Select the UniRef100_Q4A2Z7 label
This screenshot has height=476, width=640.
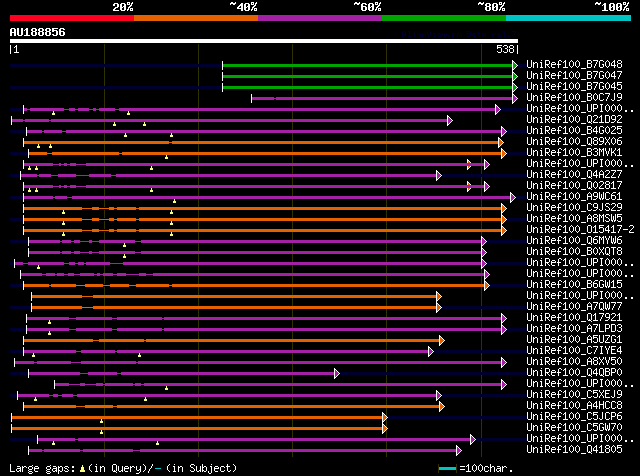[574, 175]
